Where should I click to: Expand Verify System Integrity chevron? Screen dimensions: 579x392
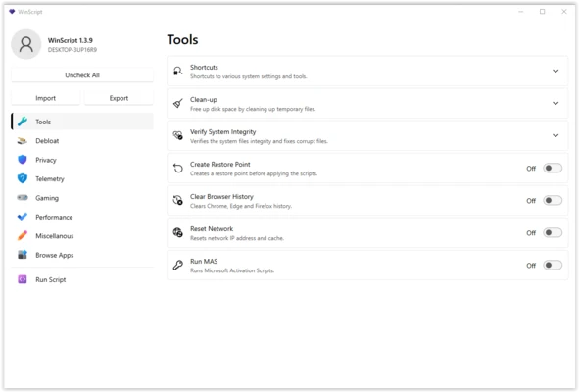click(x=555, y=135)
